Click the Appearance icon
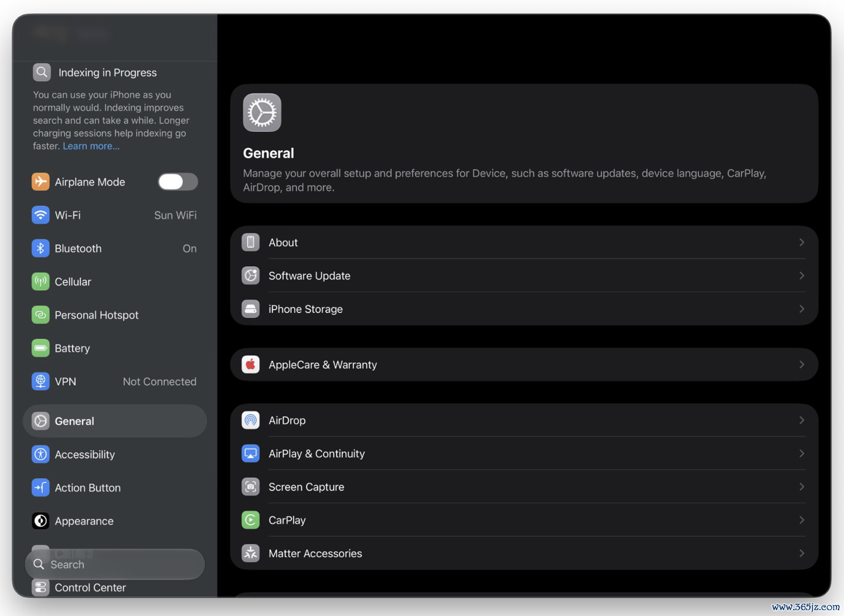 (40, 521)
